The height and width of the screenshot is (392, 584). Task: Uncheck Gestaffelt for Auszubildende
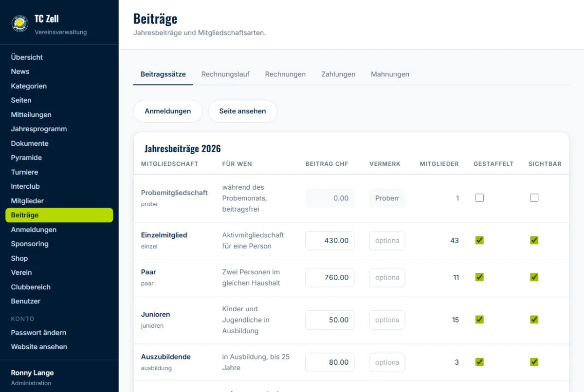pyautogui.click(x=479, y=362)
